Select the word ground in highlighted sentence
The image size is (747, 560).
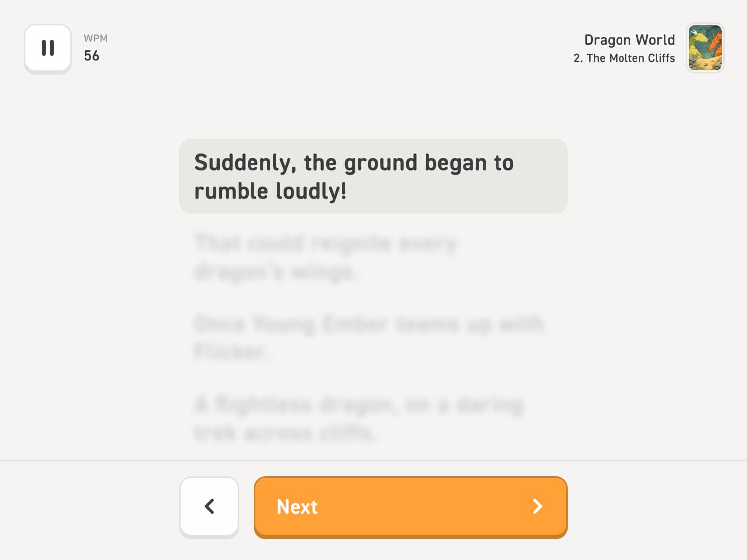tap(380, 163)
